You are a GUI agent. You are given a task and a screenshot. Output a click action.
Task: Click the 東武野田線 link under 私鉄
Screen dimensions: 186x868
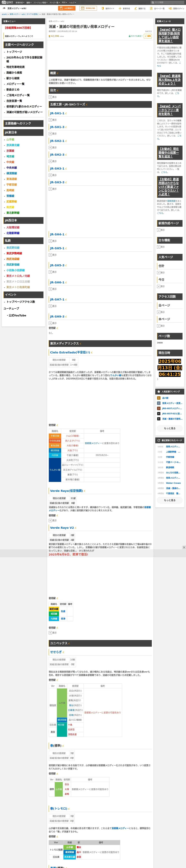click(x=13, y=248)
